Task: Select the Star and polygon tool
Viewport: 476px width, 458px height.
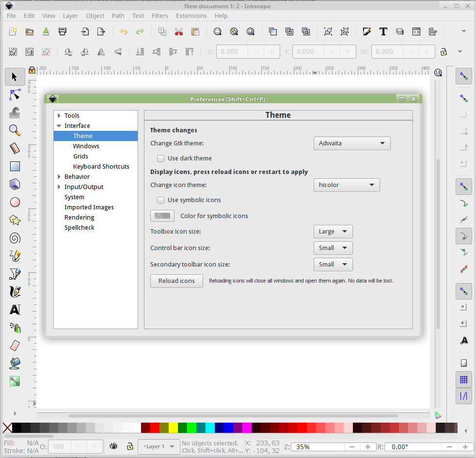Action: click(x=15, y=220)
